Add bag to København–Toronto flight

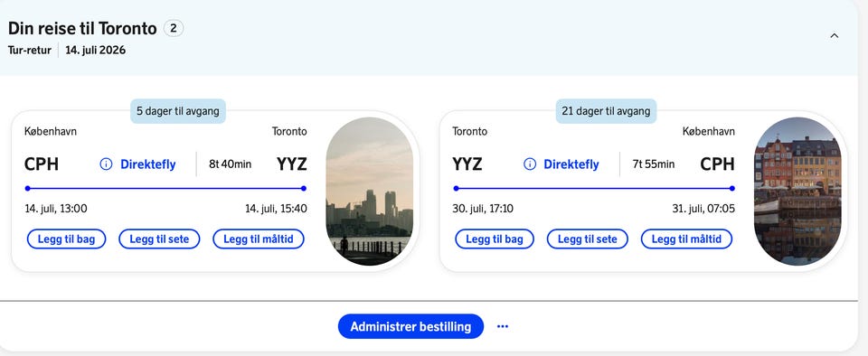[66, 239]
